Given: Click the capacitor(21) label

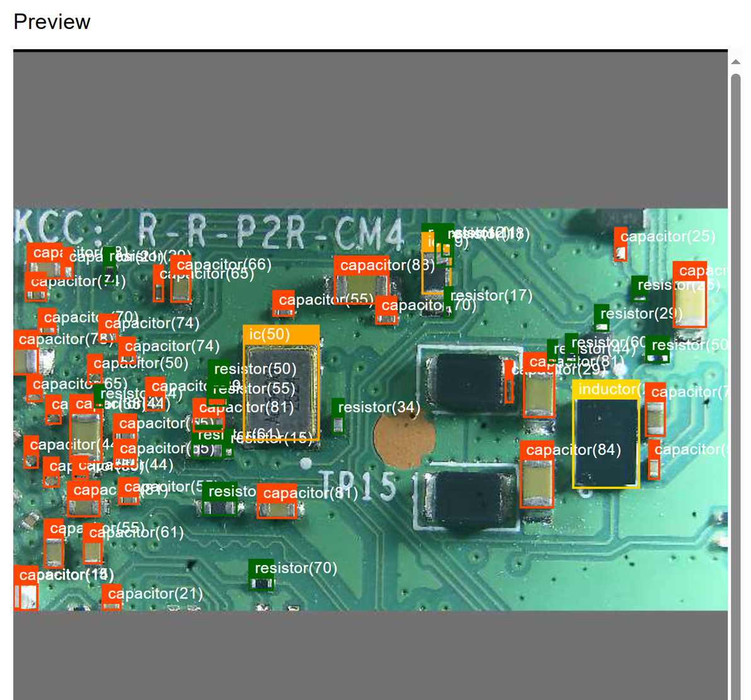Looking at the screenshot, I should coord(155,594).
